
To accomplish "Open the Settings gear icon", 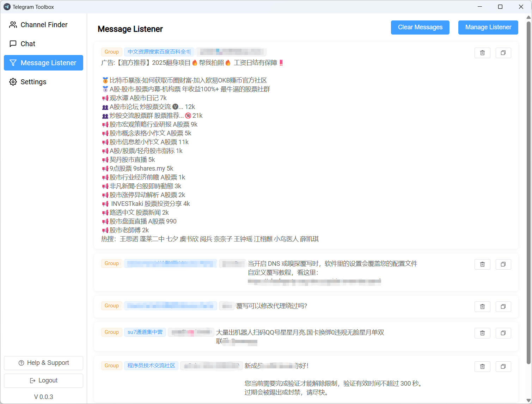I will 13,82.
